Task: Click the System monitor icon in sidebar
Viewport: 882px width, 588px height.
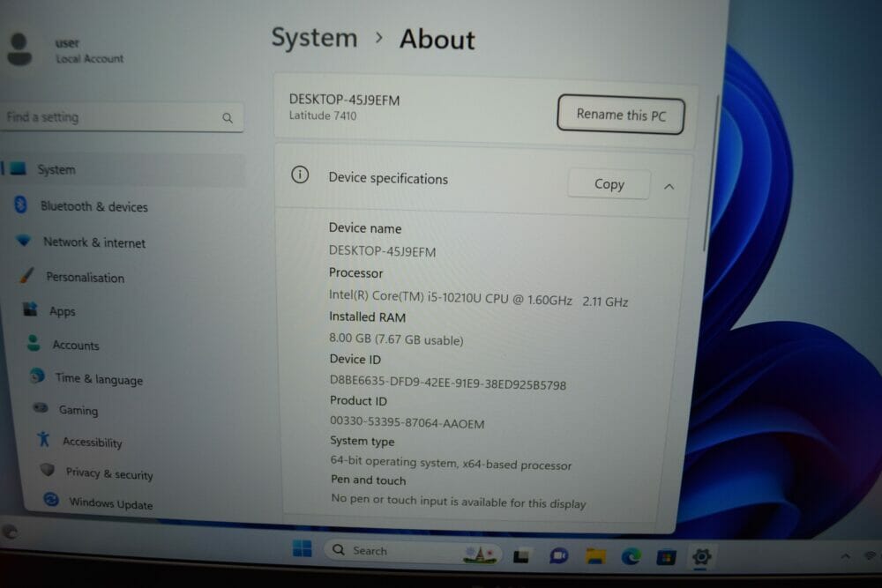Action: coord(18,168)
